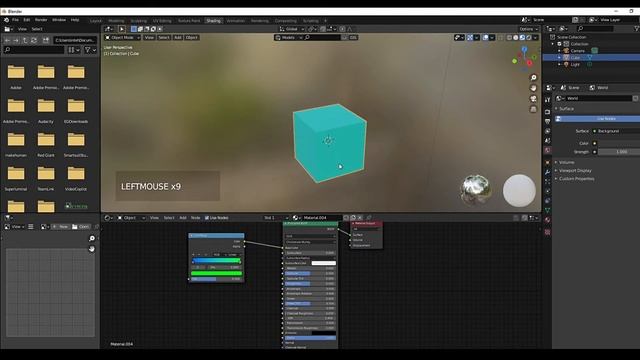Image resolution: width=640 pixels, height=360 pixels.
Task: Go forward in file browser
Action: click(16, 40)
